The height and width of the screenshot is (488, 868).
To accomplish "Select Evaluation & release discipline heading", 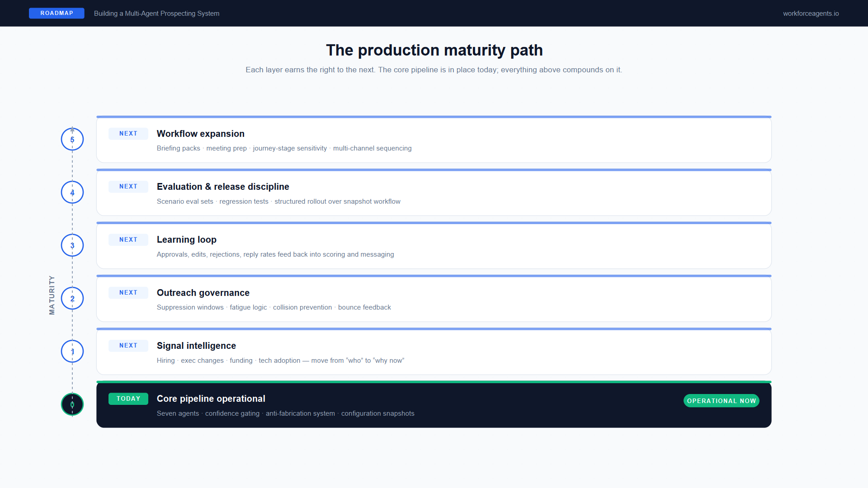I will pos(223,187).
